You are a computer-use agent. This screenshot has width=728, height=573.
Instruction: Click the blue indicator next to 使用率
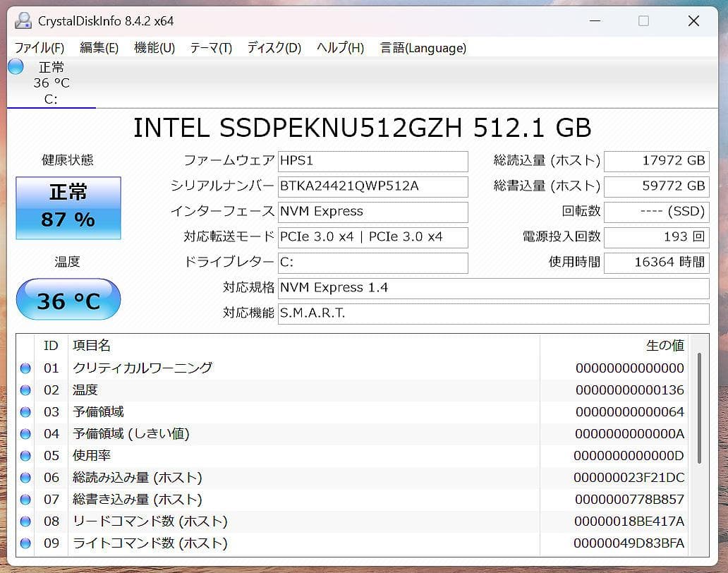(25, 455)
